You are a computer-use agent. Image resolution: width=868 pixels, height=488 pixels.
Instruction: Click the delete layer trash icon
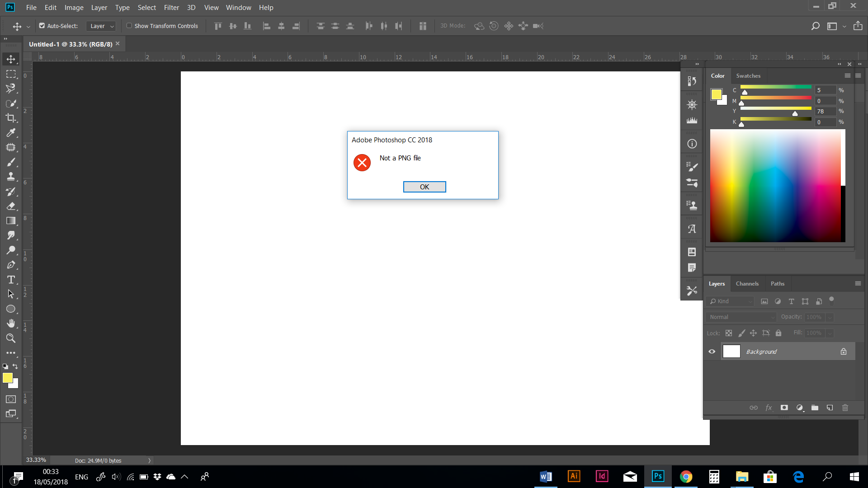(x=845, y=408)
